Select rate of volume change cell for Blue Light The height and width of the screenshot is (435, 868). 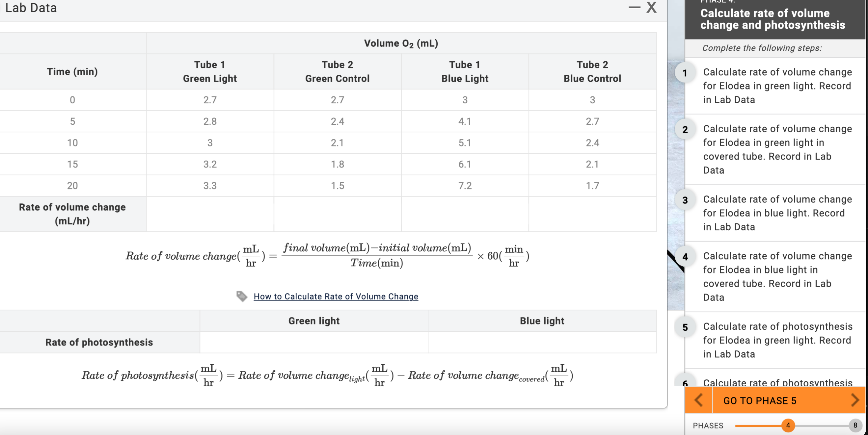pyautogui.click(x=465, y=214)
